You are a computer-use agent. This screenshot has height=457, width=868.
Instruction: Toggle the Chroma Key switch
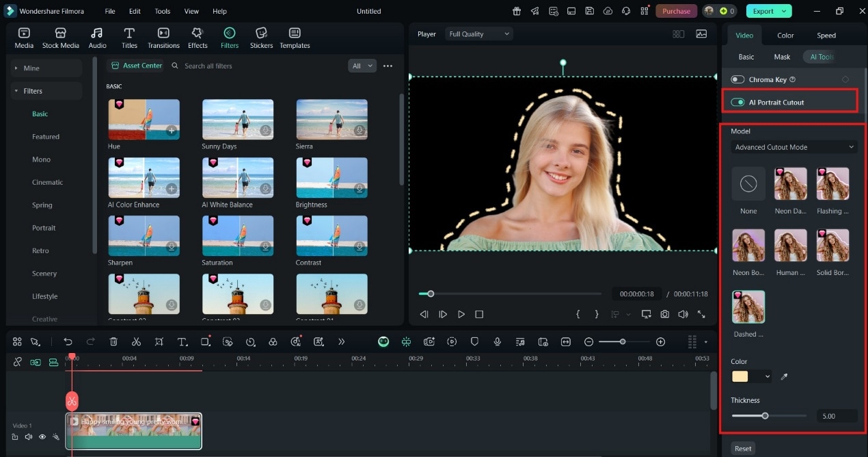click(x=737, y=79)
